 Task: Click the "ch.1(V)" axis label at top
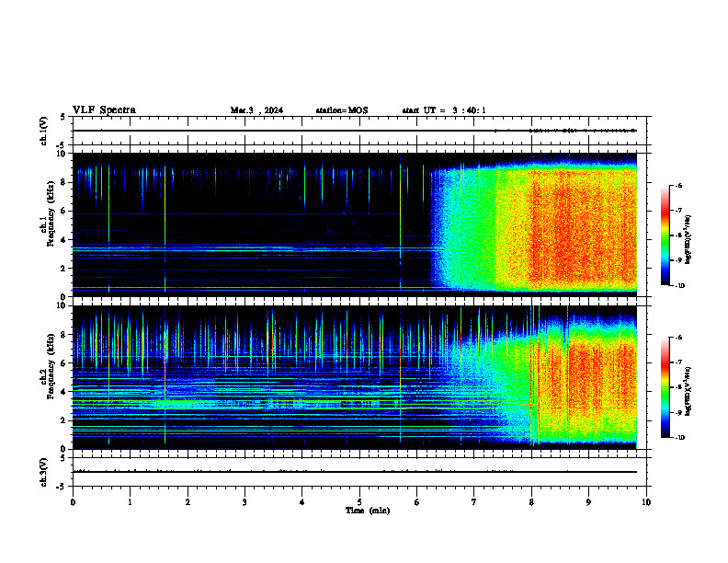(x=43, y=131)
